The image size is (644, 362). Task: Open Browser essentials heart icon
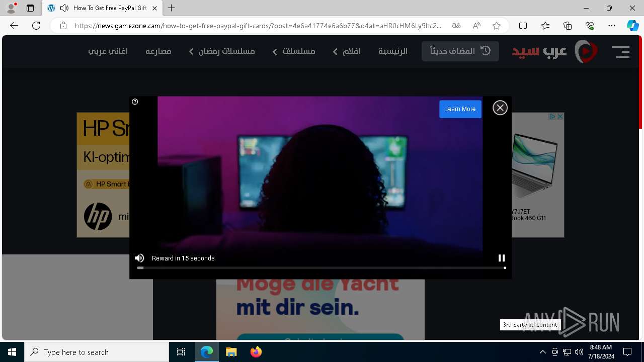[590, 26]
